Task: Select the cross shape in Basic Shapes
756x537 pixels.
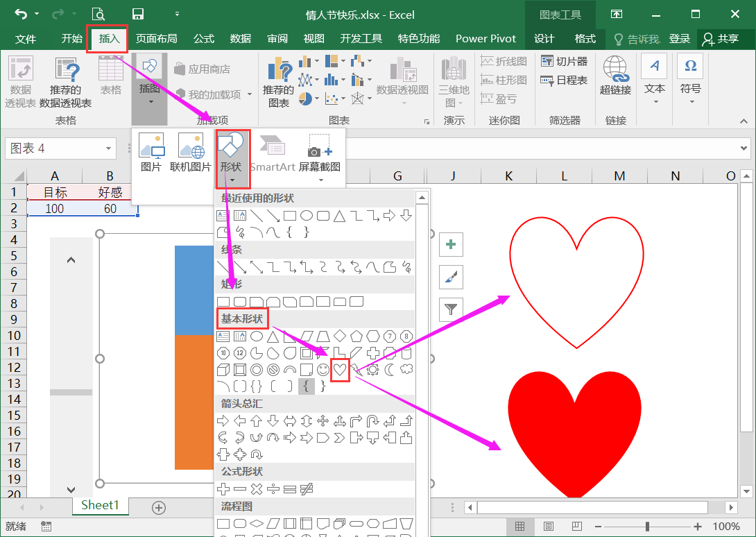Action: (372, 353)
